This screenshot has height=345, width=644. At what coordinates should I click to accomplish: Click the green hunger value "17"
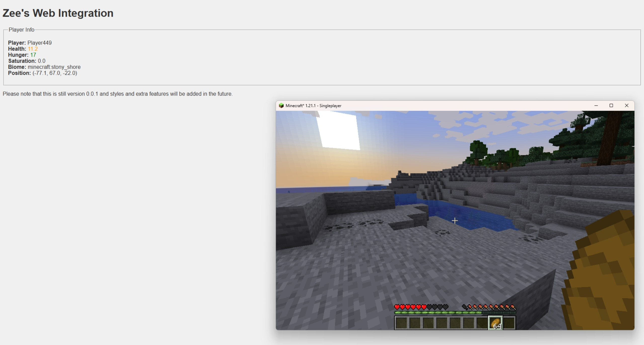click(33, 55)
